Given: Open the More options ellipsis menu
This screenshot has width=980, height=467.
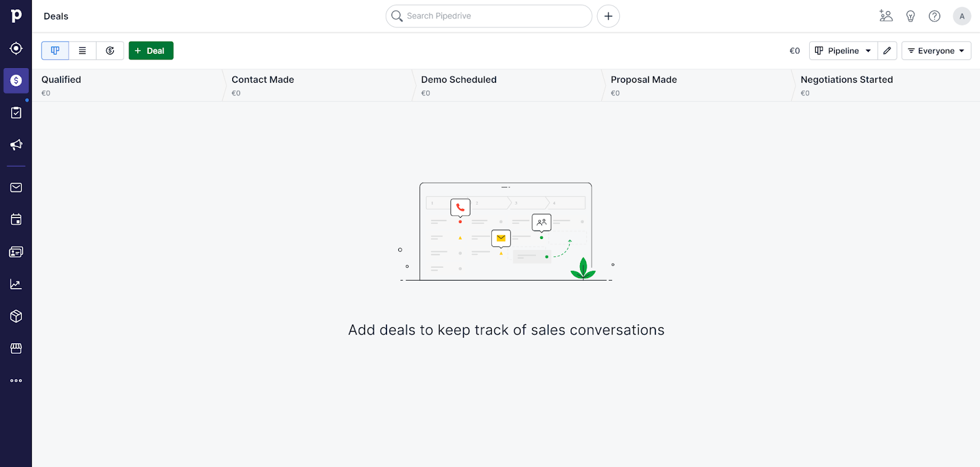Looking at the screenshot, I should coord(16,381).
